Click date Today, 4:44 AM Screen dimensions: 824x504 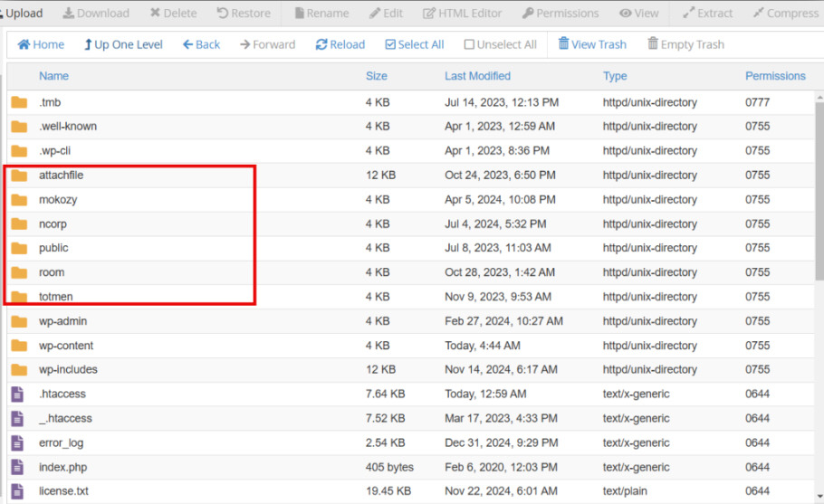[x=483, y=346]
